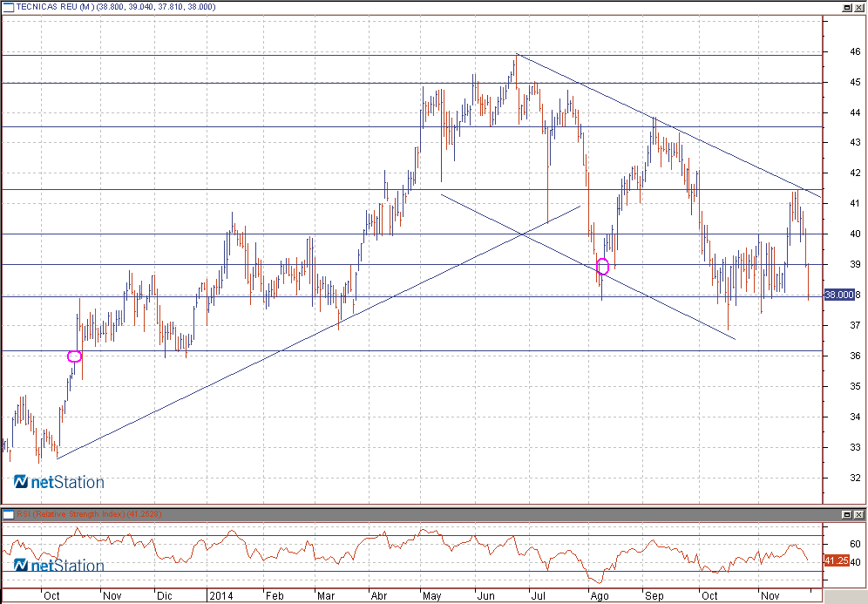Click the 32 price axis label
Viewport: 868px width, 604px height.
[855, 478]
